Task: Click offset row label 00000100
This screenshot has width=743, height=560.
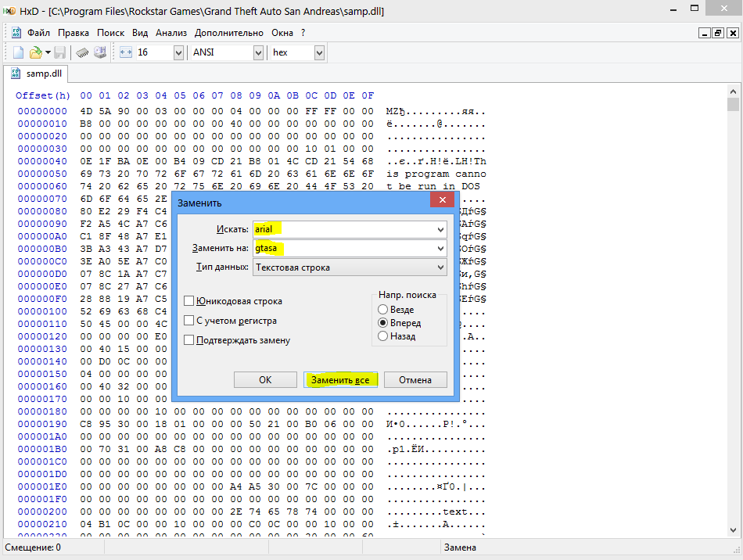Action: pyautogui.click(x=43, y=311)
